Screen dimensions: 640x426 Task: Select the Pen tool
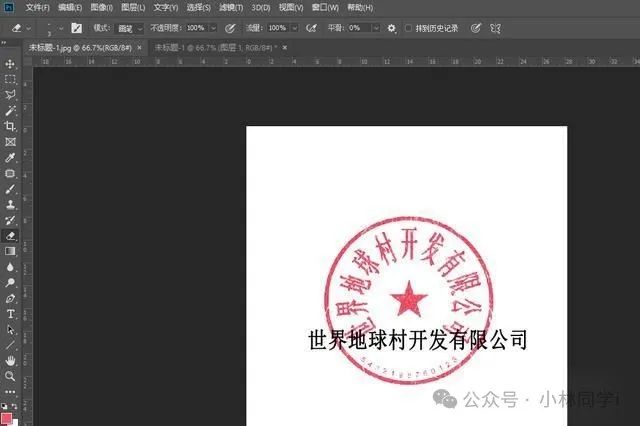tap(10, 298)
